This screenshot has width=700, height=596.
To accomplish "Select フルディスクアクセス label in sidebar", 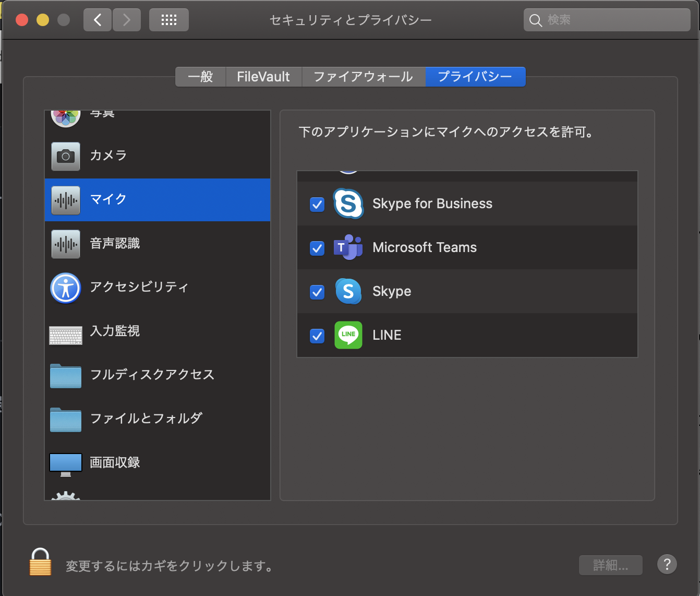I will pos(152,375).
